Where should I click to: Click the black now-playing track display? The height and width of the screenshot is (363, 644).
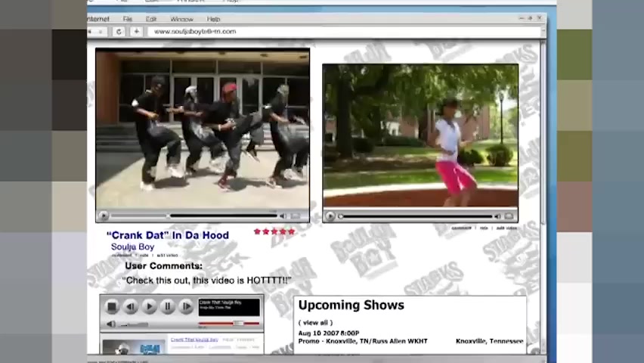[x=229, y=307]
